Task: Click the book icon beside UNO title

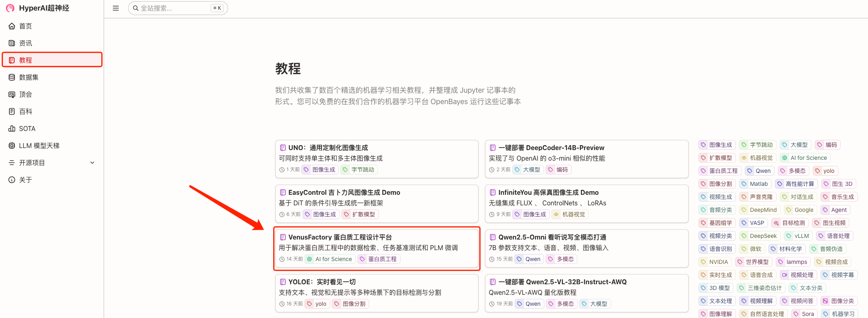Action: coord(283,148)
